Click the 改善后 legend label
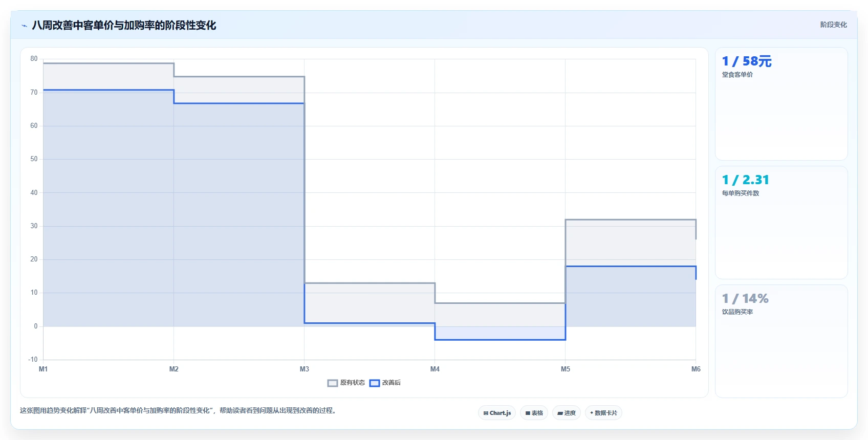The image size is (868, 440). pos(392,383)
